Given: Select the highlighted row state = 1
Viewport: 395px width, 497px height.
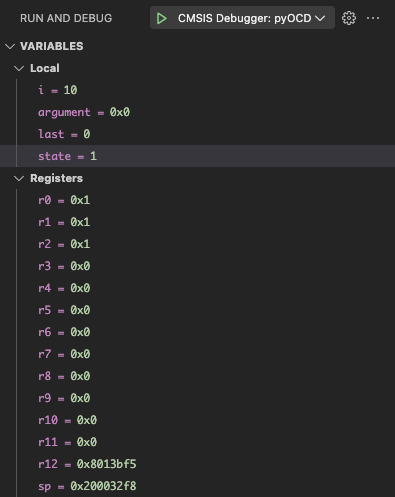Looking at the screenshot, I should [x=197, y=156].
